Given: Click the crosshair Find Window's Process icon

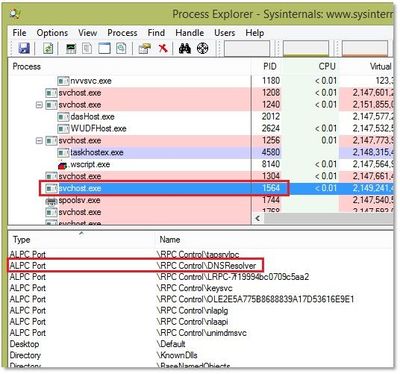Looking at the screenshot, I should point(203,49).
